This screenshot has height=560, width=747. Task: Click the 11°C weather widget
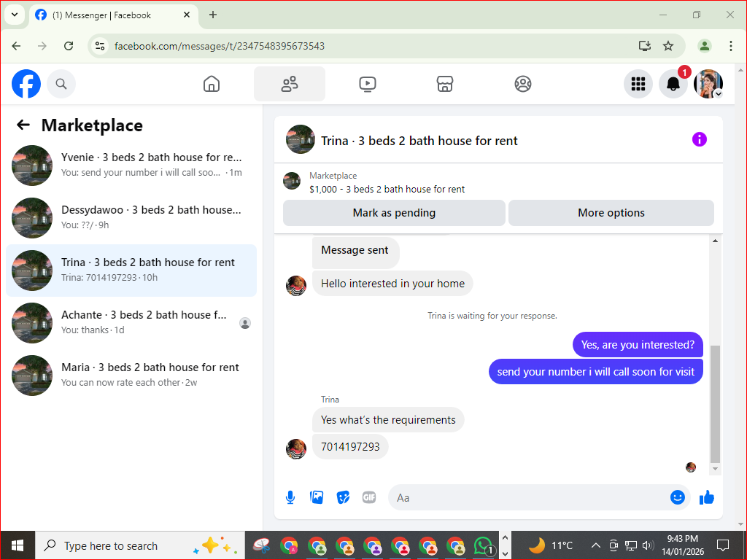[550, 545]
